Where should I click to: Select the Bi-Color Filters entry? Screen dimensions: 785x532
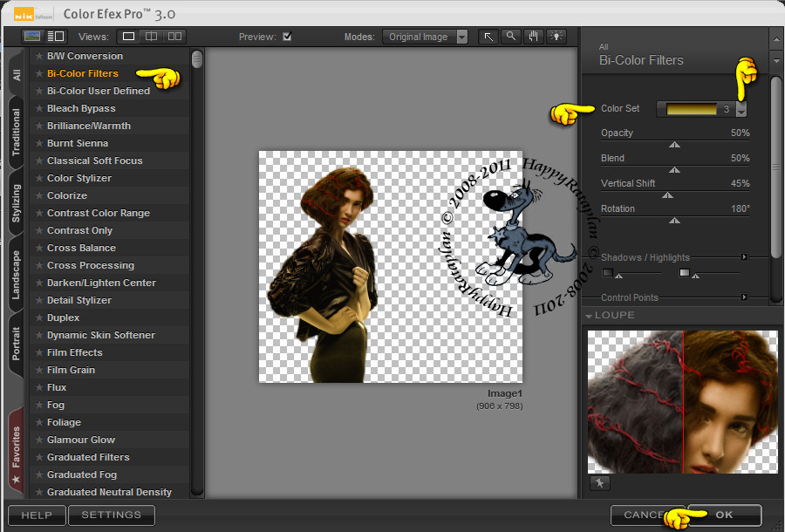pos(83,73)
